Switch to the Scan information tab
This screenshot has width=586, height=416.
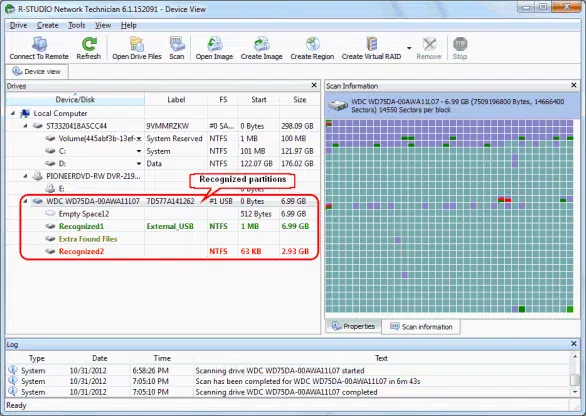click(421, 327)
